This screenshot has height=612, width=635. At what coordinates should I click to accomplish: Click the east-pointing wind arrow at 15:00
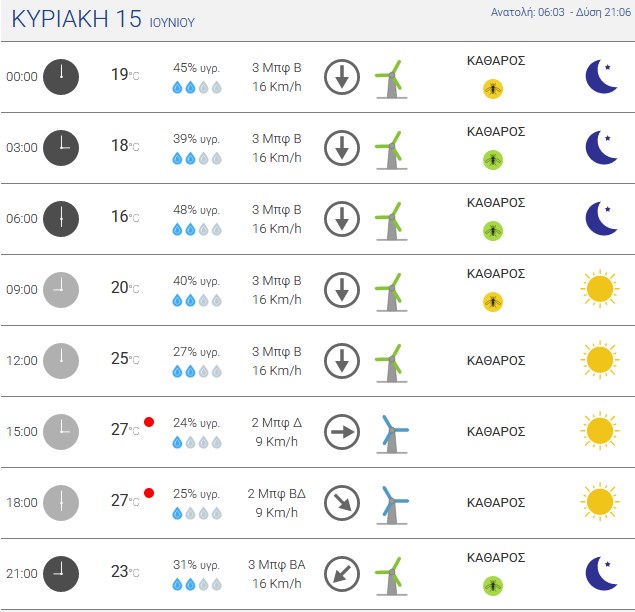pos(342,432)
